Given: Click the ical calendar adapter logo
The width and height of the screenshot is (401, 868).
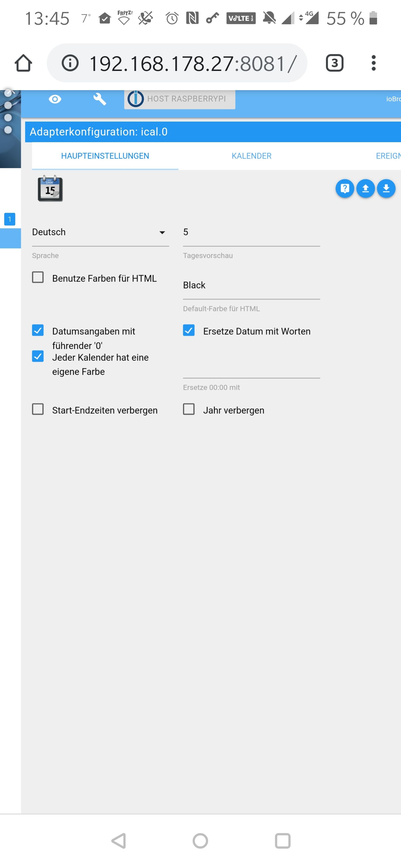Looking at the screenshot, I should click(50, 189).
